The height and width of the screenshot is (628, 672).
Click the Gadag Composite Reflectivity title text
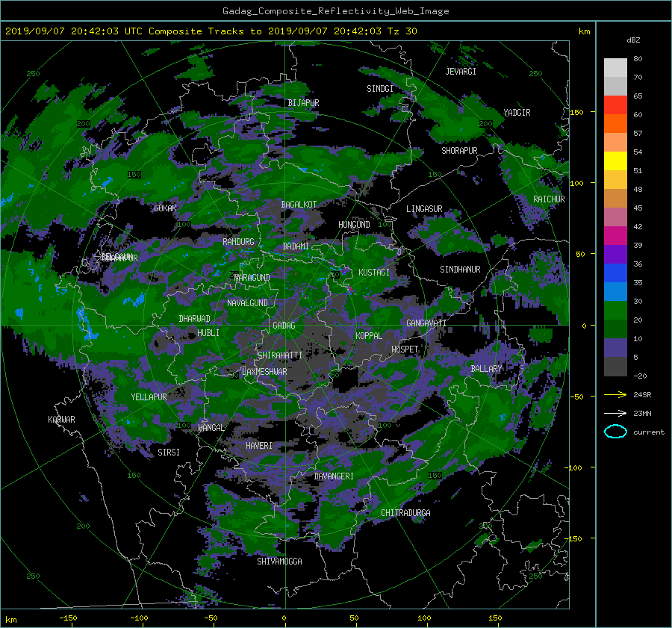click(x=335, y=11)
